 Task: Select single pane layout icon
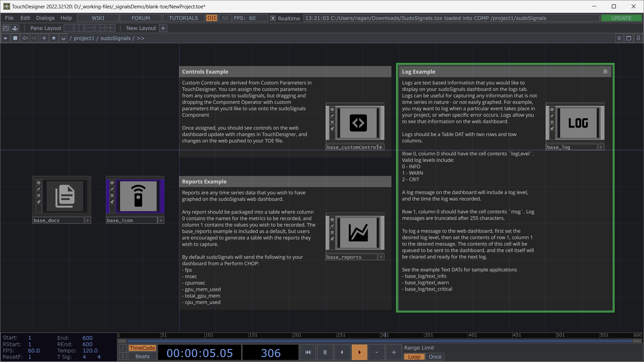pyautogui.click(x=68, y=28)
